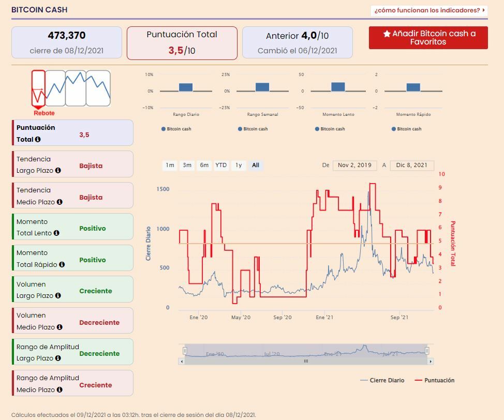Select 3m chart range
504x420 pixels.
coord(187,165)
